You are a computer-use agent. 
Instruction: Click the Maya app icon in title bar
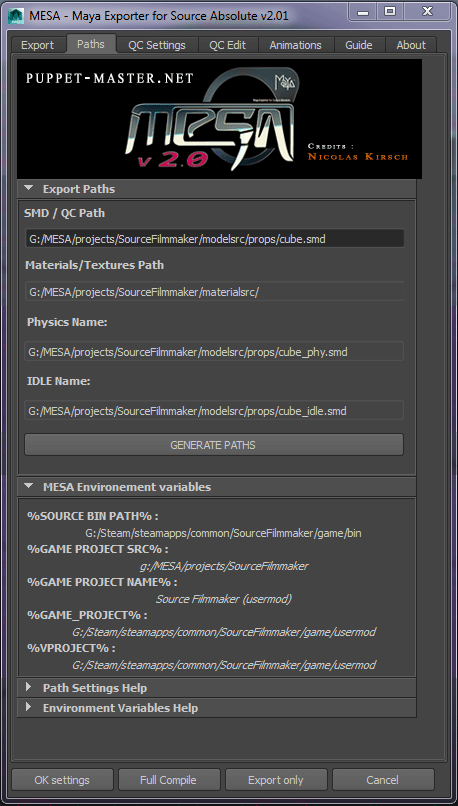click(x=17, y=15)
